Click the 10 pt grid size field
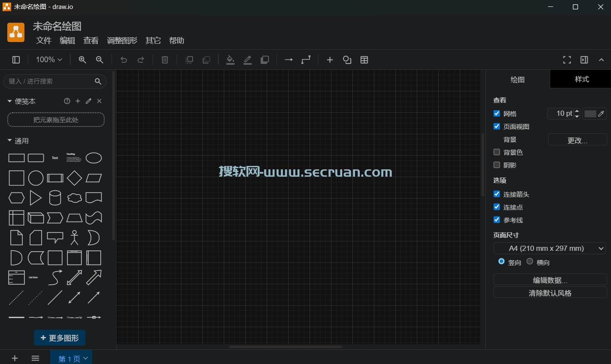 [x=560, y=114]
